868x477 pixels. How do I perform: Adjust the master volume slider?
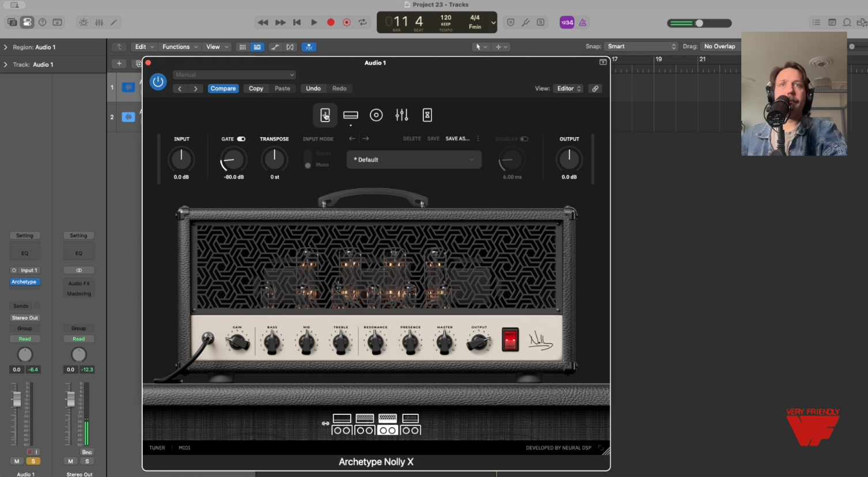(699, 23)
